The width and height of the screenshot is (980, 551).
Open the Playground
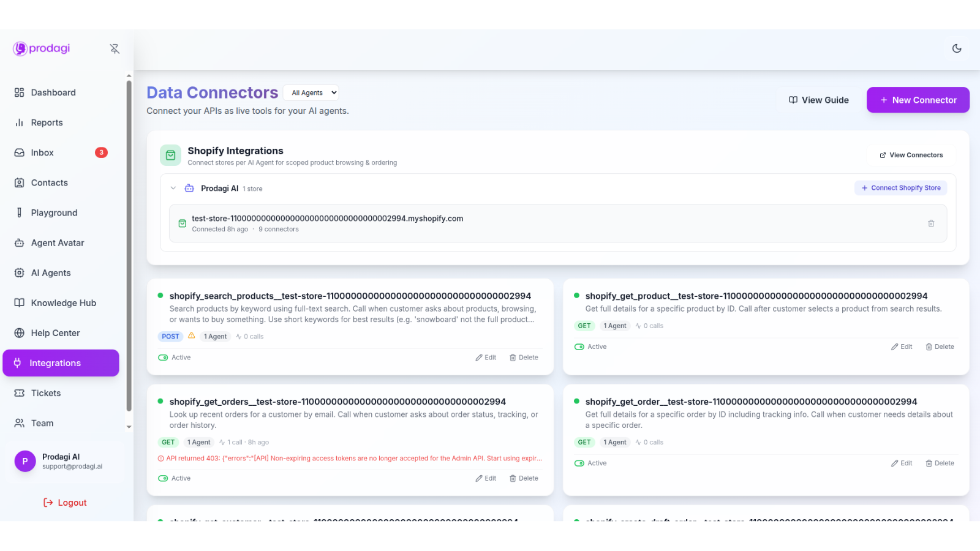pyautogui.click(x=61, y=212)
